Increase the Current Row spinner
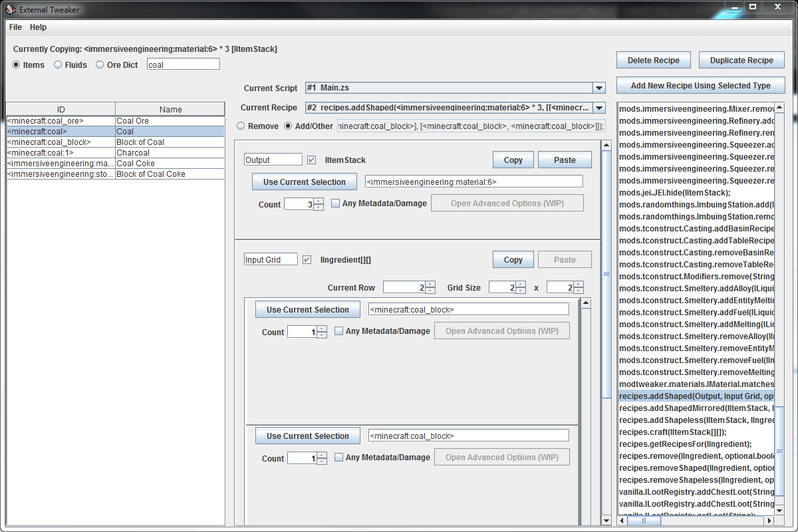The image size is (798, 532). pyautogui.click(x=430, y=284)
